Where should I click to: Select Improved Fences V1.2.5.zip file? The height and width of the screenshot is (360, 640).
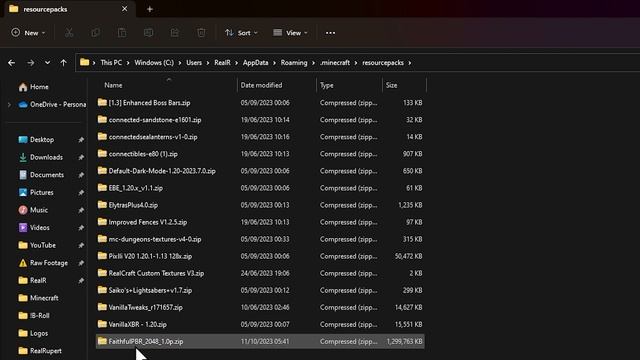point(260,222)
